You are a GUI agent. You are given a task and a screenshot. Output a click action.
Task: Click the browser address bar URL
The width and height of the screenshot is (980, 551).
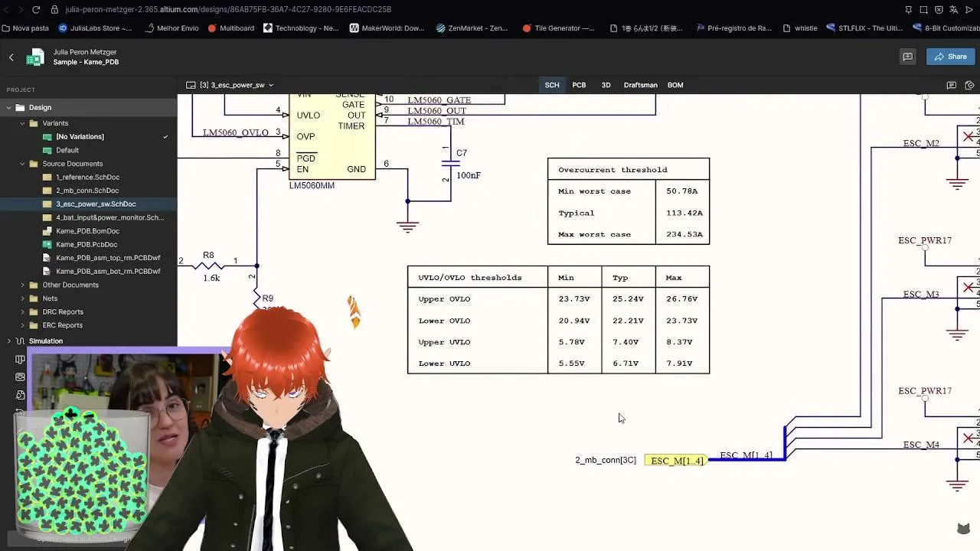click(228, 10)
